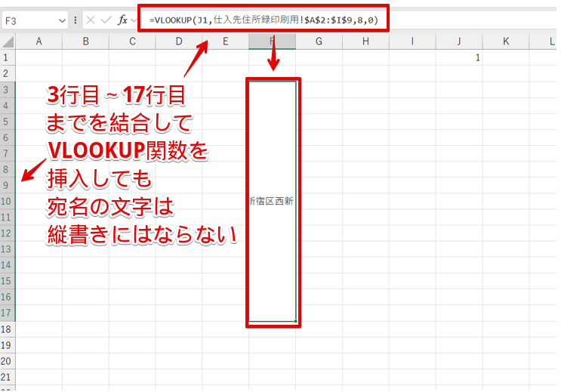Select row 1 header
Viewport: 561px width, 392px height.
(8, 57)
